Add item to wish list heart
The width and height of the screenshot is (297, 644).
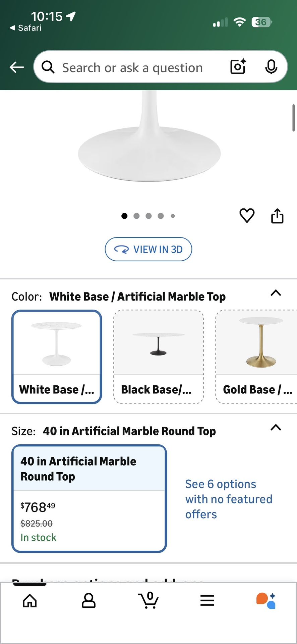coord(247,216)
